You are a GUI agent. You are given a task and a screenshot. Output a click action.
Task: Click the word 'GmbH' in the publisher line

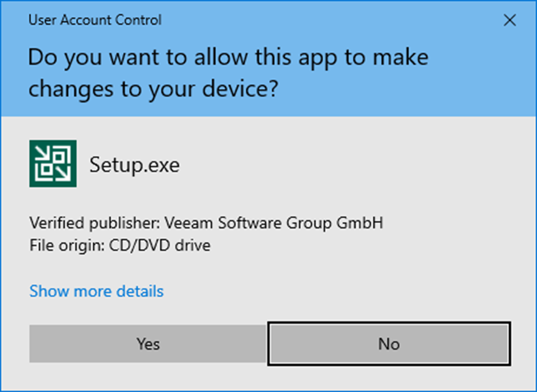tap(359, 223)
